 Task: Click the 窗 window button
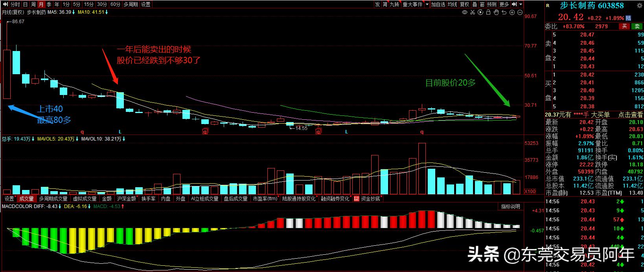click(482, 4)
